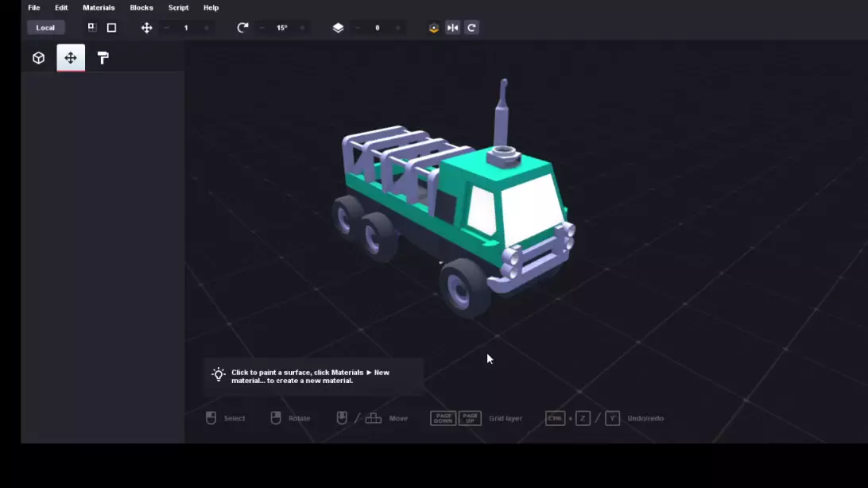This screenshot has width=868, height=488.
Task: Click the lightbulb hint icon
Action: 219,375
